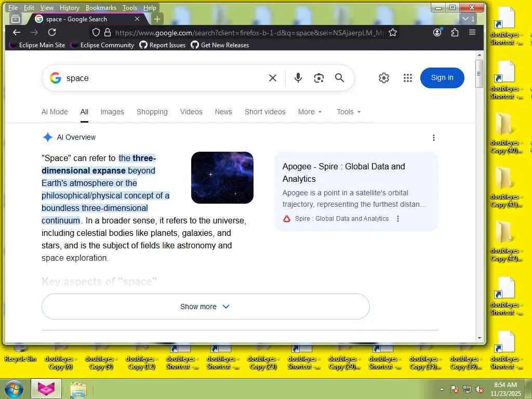
Task: Open Google quick settings gear icon
Action: point(384,78)
